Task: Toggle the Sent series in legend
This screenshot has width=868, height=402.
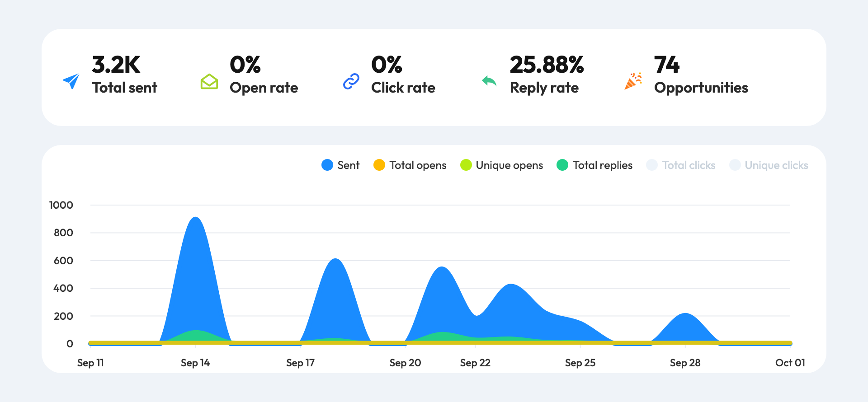Action: tap(340, 165)
